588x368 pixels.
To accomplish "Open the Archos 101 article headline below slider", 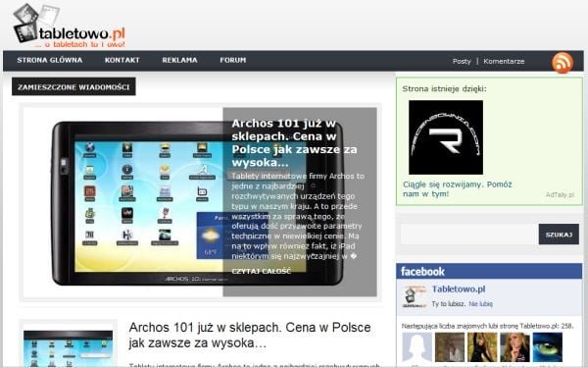I will [250, 335].
